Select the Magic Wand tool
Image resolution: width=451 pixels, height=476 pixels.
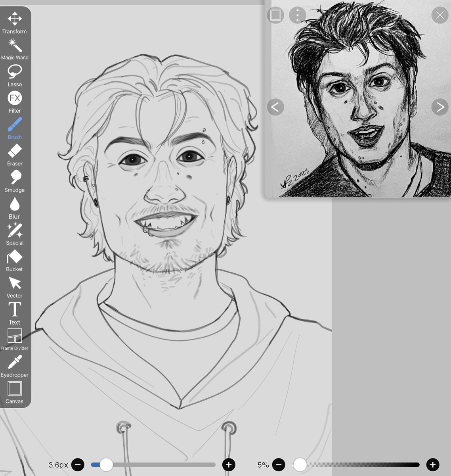(x=15, y=49)
